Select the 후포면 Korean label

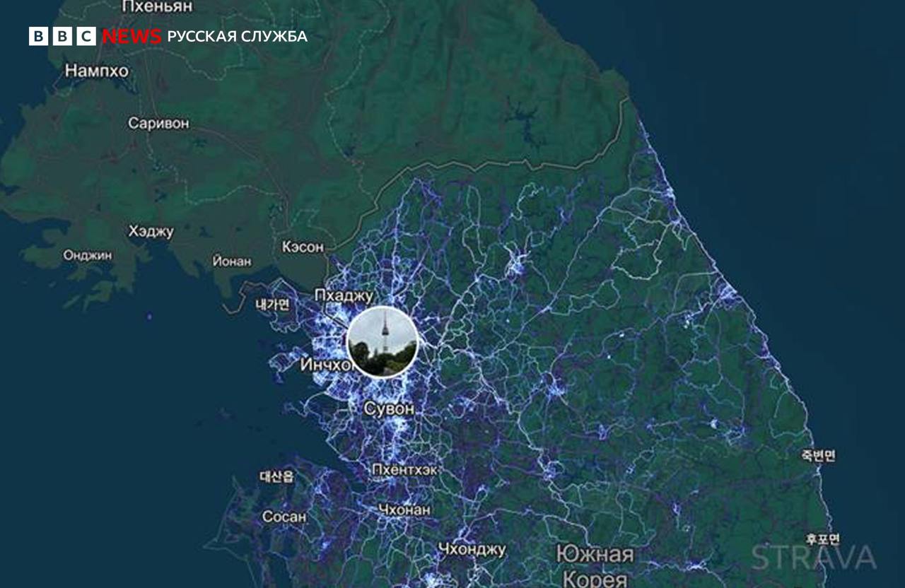coord(822,539)
